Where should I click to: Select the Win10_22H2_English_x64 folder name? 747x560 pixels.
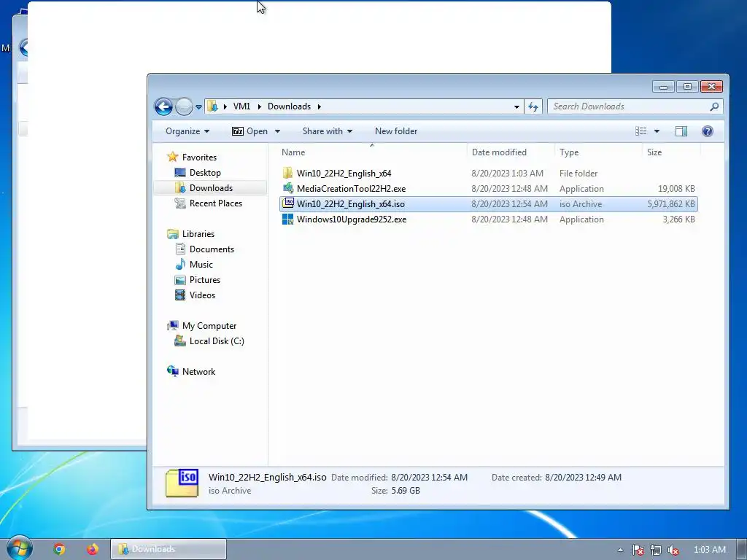pyautogui.click(x=344, y=174)
